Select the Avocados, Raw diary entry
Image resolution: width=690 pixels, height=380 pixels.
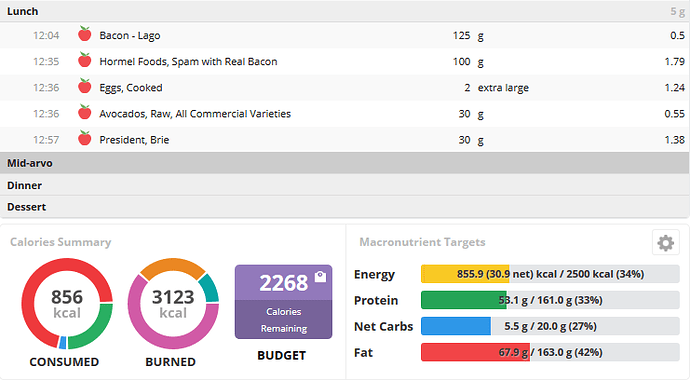coord(345,114)
